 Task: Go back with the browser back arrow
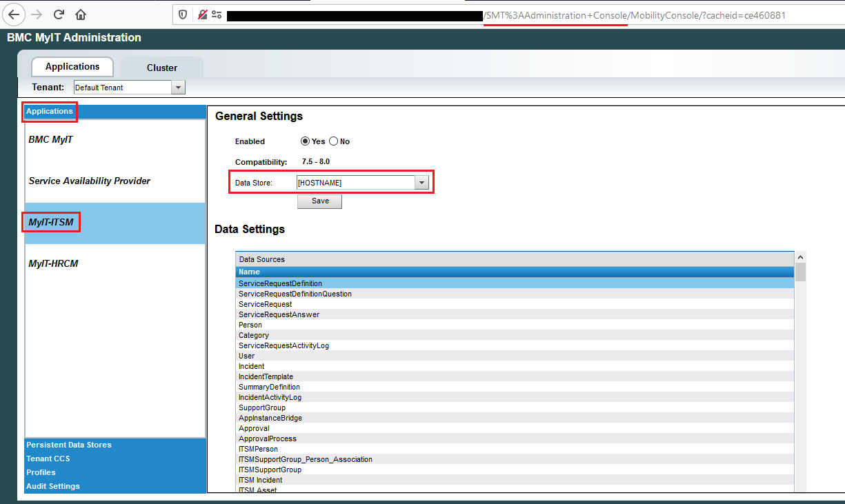[14, 14]
